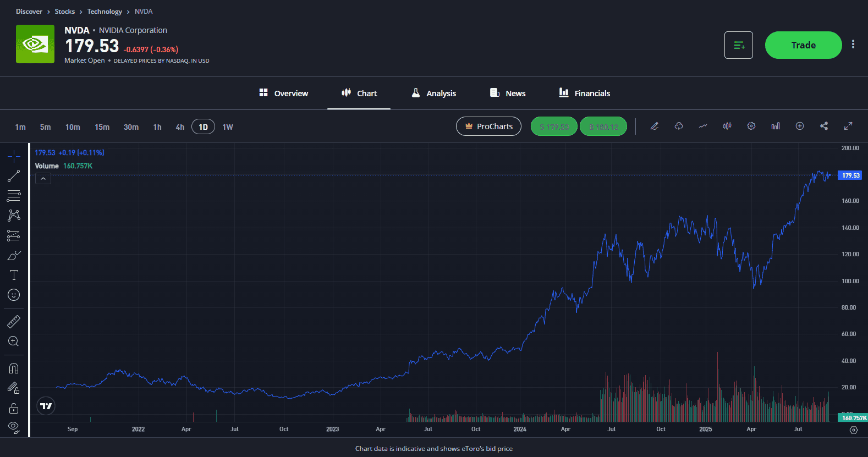Image resolution: width=868 pixels, height=457 pixels.
Task: Select the 1W timeframe
Action: [x=228, y=127]
